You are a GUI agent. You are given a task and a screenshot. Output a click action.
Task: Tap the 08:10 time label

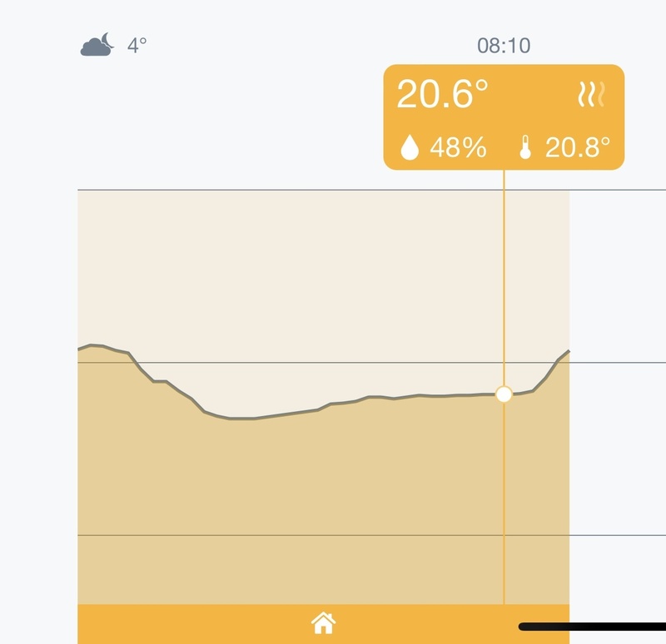click(x=504, y=46)
